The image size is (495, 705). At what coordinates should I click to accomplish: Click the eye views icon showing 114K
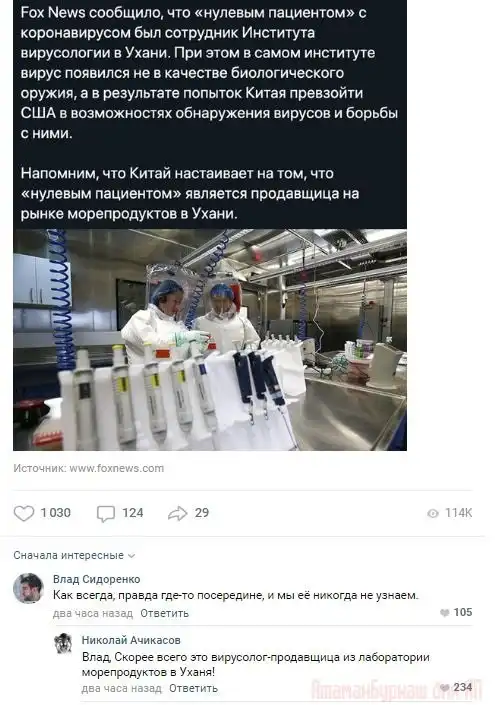[x=433, y=513]
